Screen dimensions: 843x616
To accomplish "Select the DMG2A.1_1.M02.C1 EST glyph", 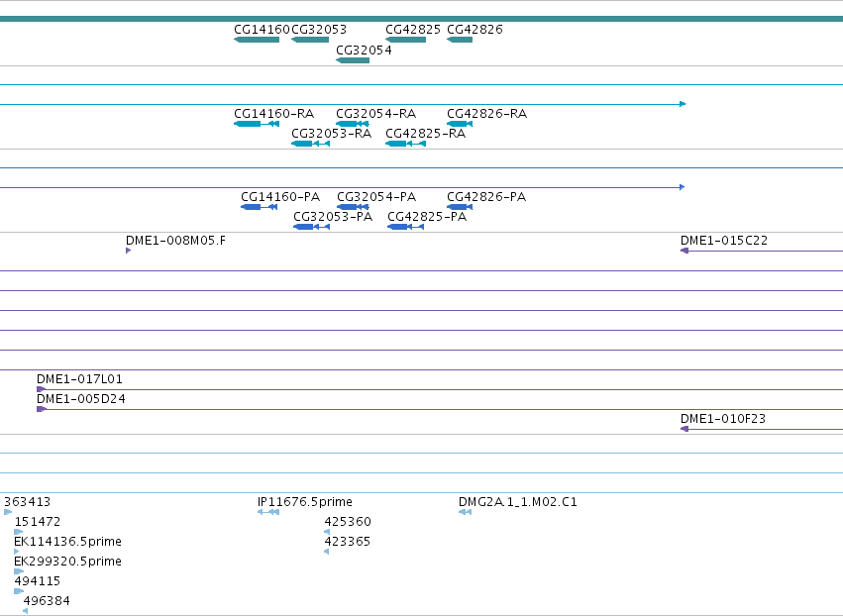I will pos(465,512).
